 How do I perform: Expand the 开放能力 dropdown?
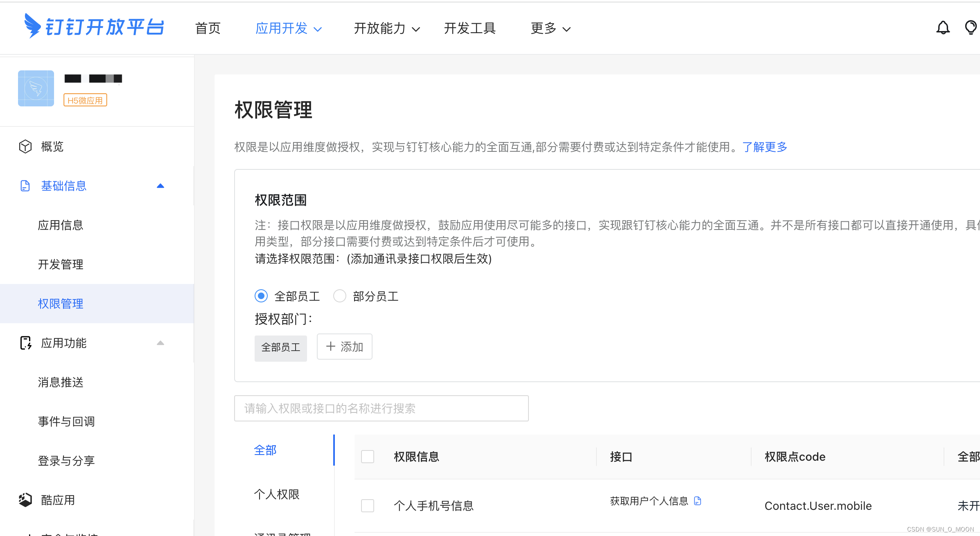(387, 28)
